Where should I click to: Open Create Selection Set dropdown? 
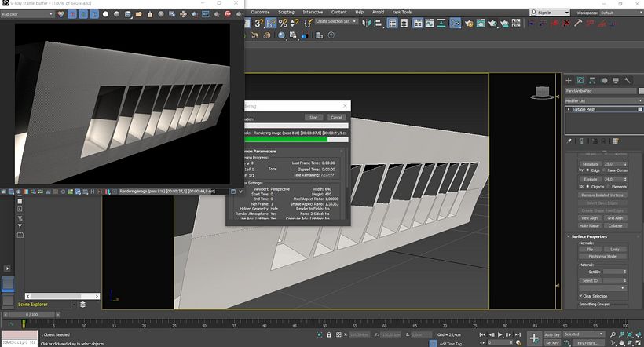coord(336,21)
